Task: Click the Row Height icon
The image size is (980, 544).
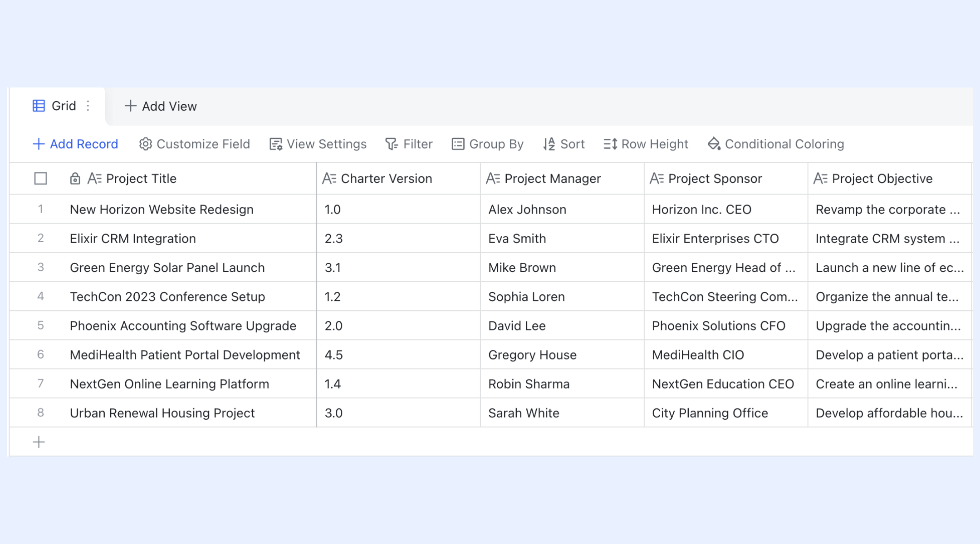Action: (x=610, y=144)
